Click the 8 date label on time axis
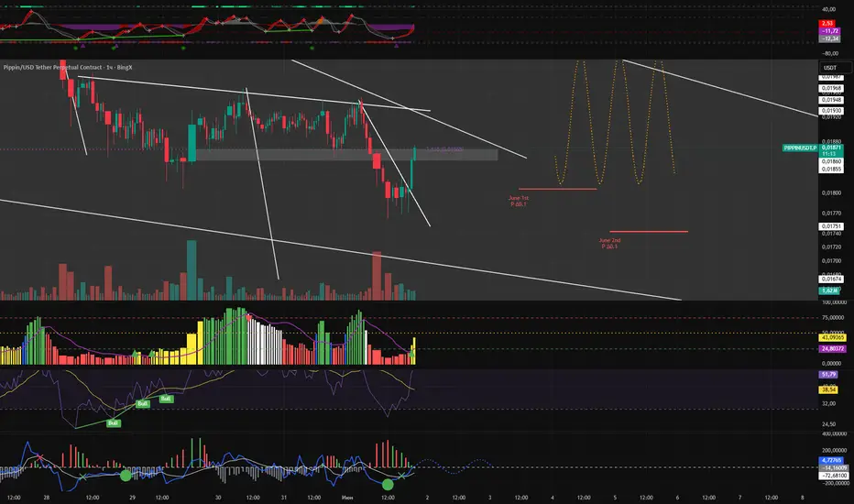This screenshot has height=504, width=854. (x=803, y=498)
